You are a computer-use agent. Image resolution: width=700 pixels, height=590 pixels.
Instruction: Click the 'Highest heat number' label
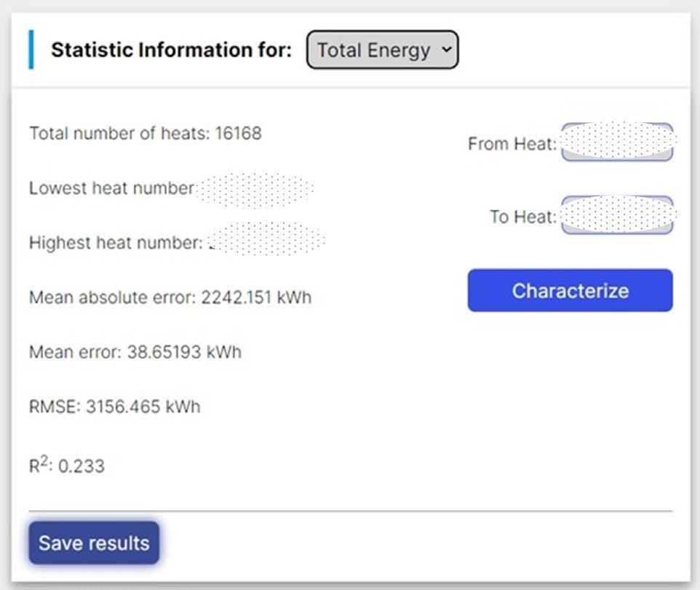coord(115,243)
